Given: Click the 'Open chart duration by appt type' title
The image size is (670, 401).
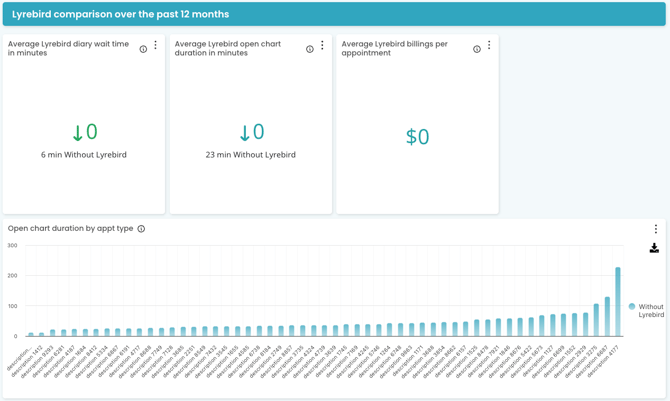Looking at the screenshot, I should point(71,228).
